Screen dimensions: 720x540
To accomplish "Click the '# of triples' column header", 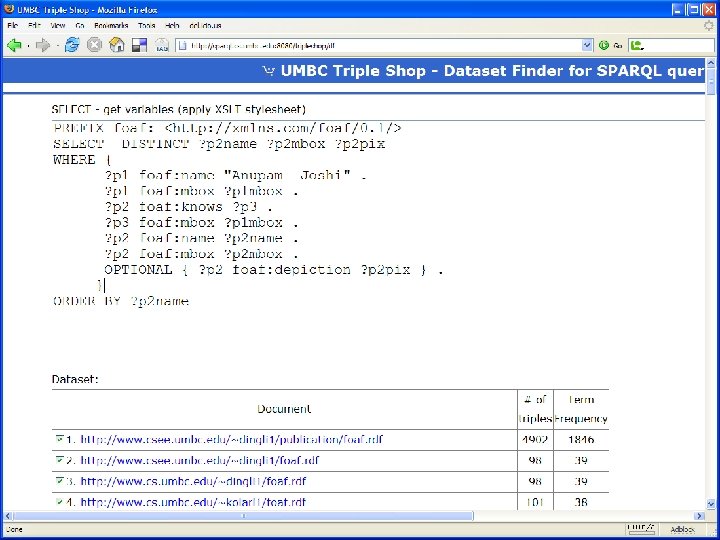I will (x=535, y=409).
